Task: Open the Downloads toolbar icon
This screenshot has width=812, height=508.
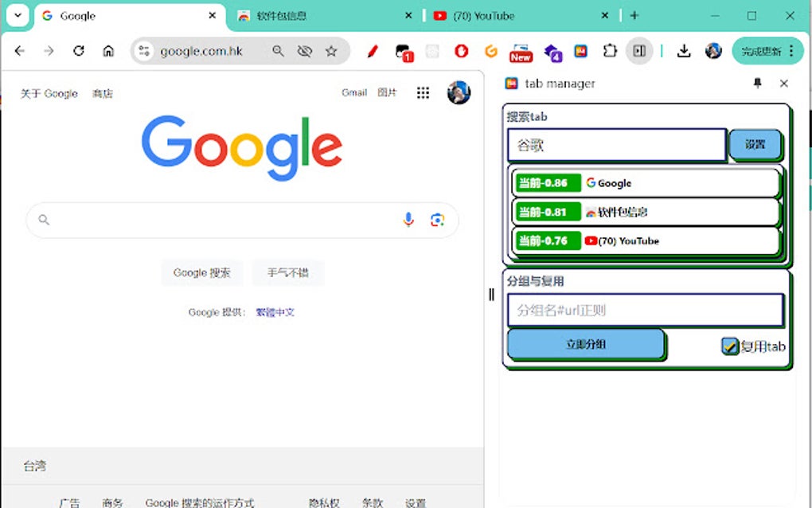Action: pyautogui.click(x=684, y=50)
